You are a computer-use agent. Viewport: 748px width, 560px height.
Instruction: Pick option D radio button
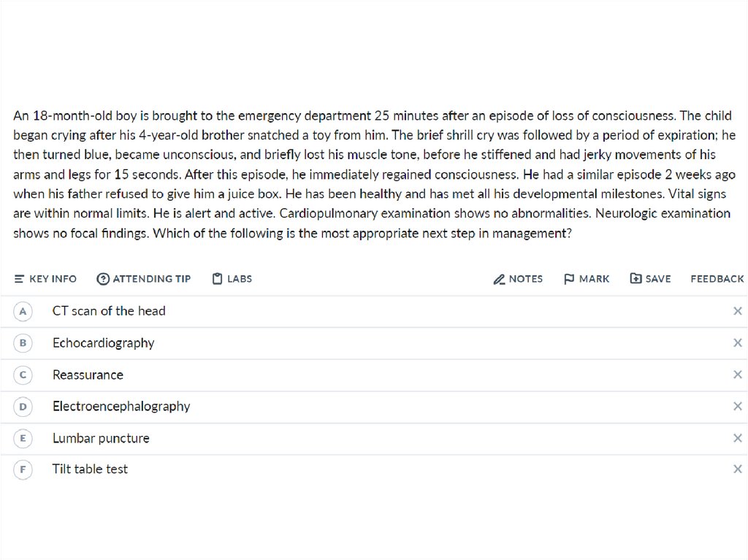[x=23, y=406]
